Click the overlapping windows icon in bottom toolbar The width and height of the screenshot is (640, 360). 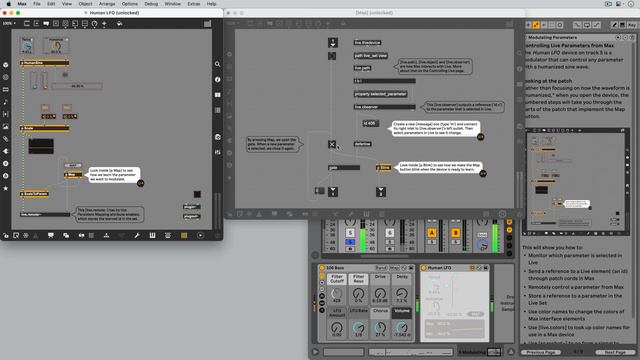point(66,236)
